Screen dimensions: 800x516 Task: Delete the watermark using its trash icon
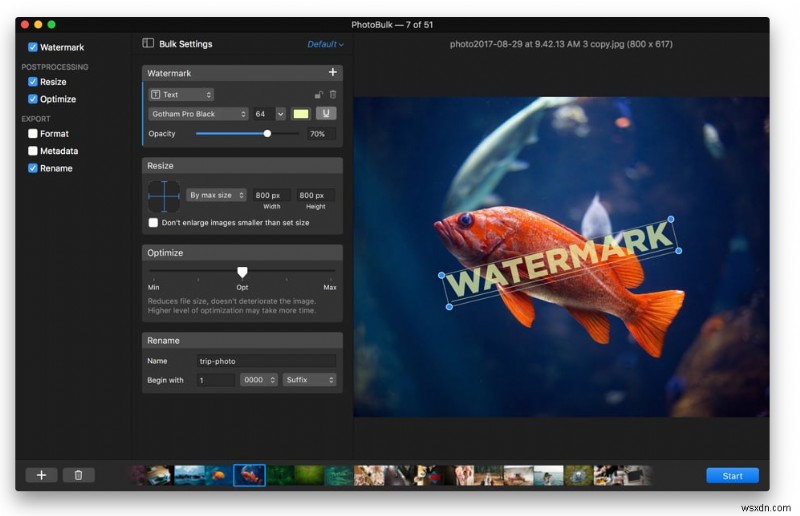click(332, 94)
